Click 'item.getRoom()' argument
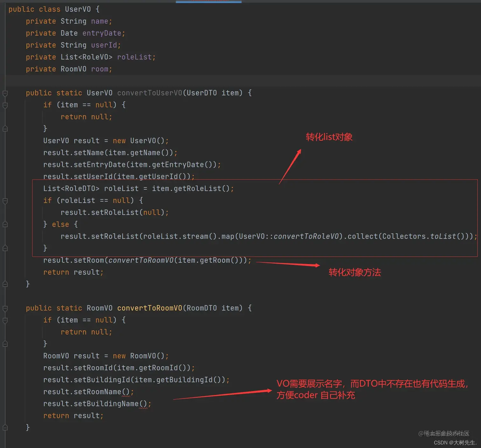The image size is (481, 448). (x=208, y=260)
